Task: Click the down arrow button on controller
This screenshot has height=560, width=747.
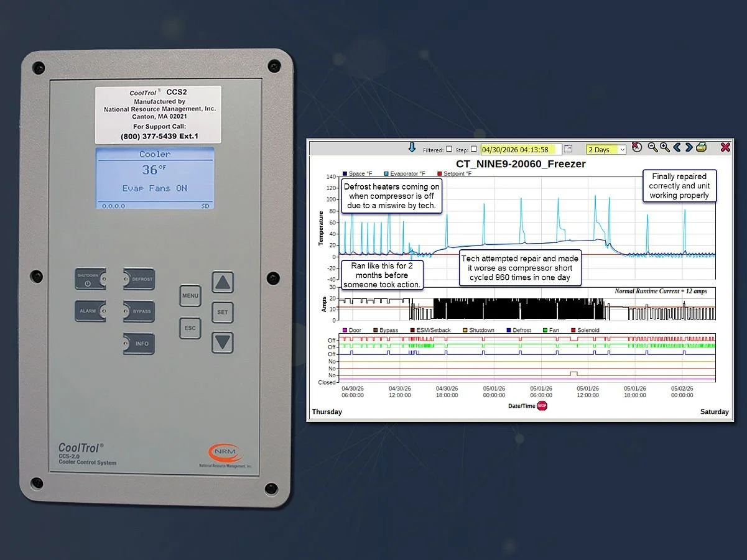Action: [x=222, y=342]
